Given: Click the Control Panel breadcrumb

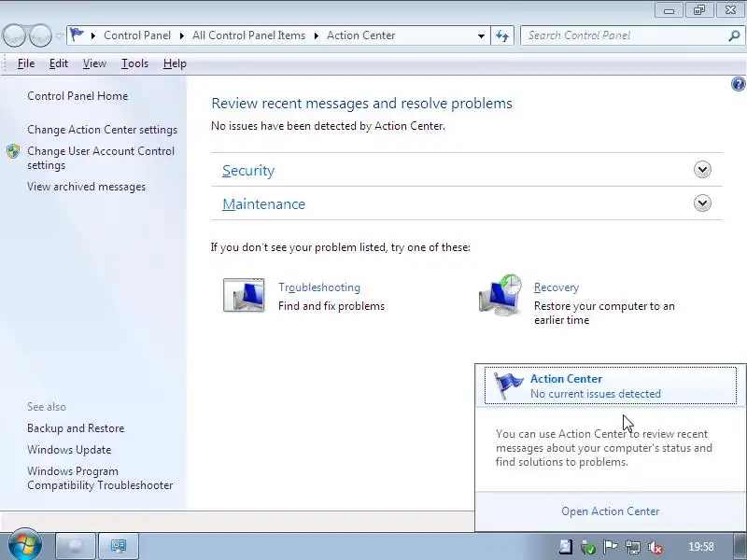Looking at the screenshot, I should (137, 35).
